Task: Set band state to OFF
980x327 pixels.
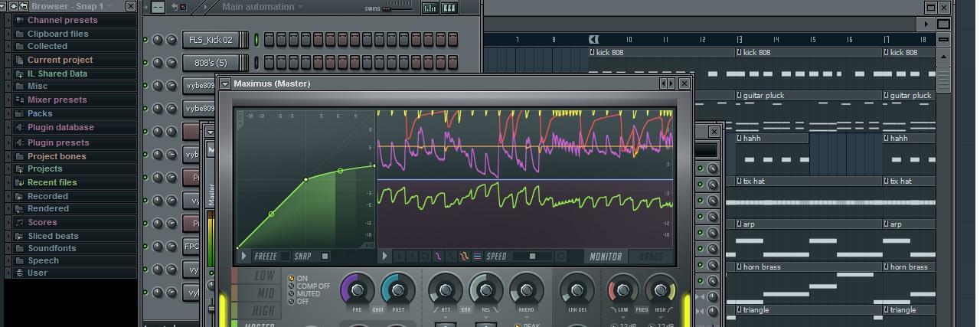Action: 299,302
